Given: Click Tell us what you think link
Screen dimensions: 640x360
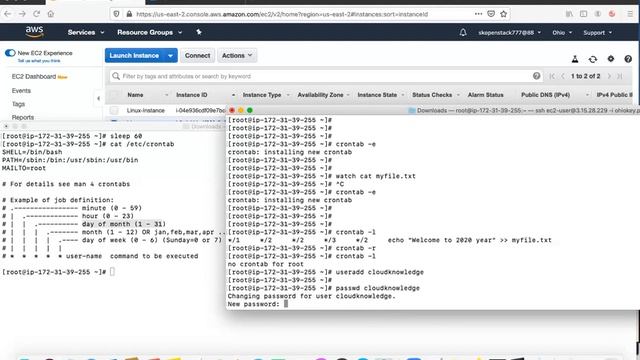Looking at the screenshot, I should pyautogui.click(x=39, y=61).
